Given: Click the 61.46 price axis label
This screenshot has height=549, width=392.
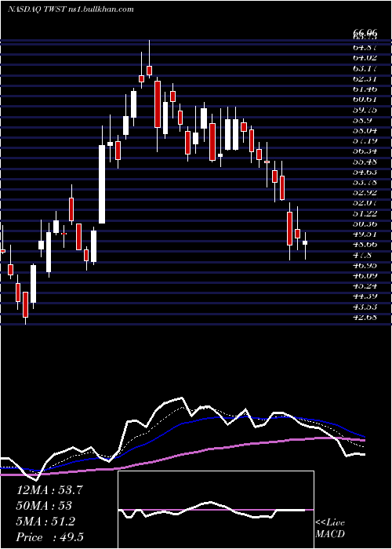Looking at the screenshot, I should (x=365, y=89).
